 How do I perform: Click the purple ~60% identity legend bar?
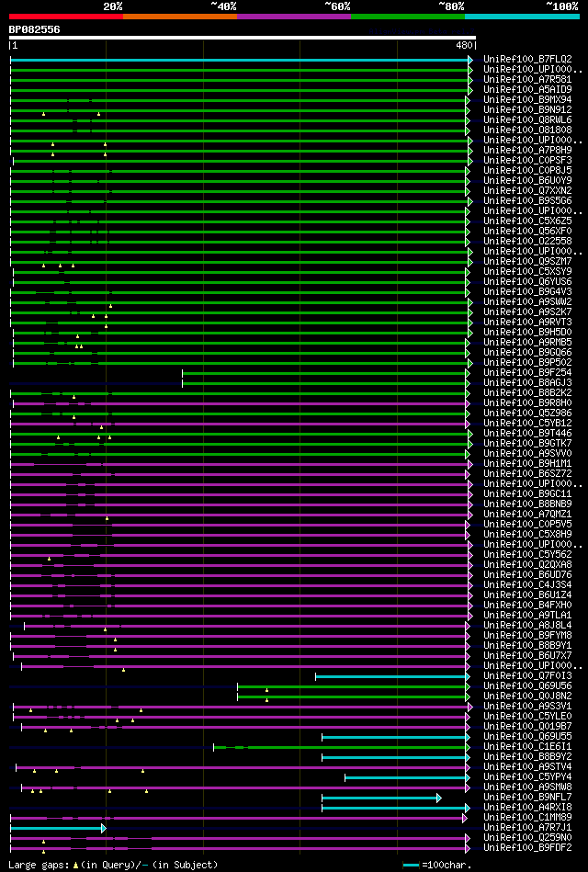point(294,17)
